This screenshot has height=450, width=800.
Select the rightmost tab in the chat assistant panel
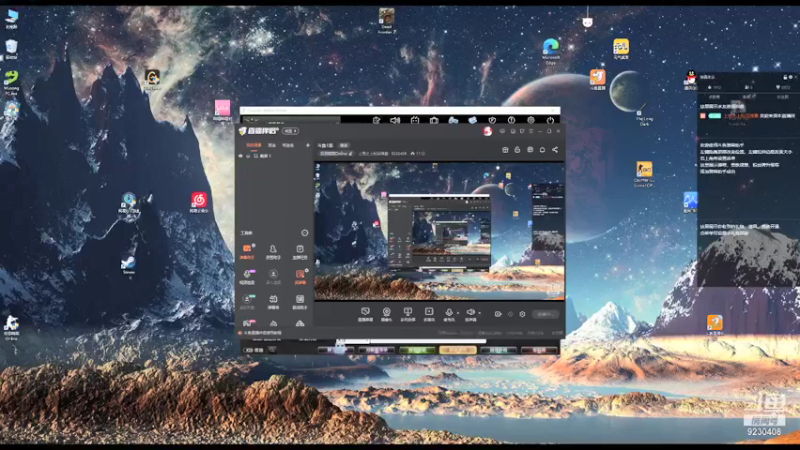782,96
